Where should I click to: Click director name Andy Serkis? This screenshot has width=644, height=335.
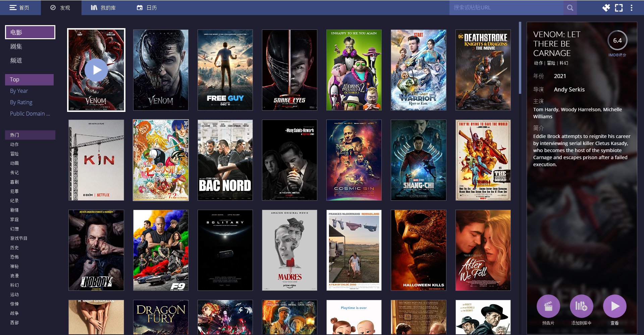pyautogui.click(x=569, y=89)
